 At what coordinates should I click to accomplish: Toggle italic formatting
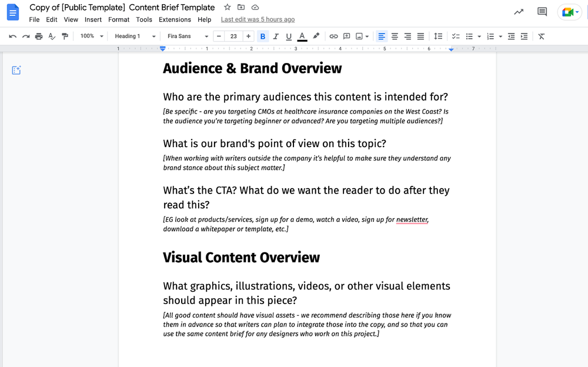(x=275, y=36)
